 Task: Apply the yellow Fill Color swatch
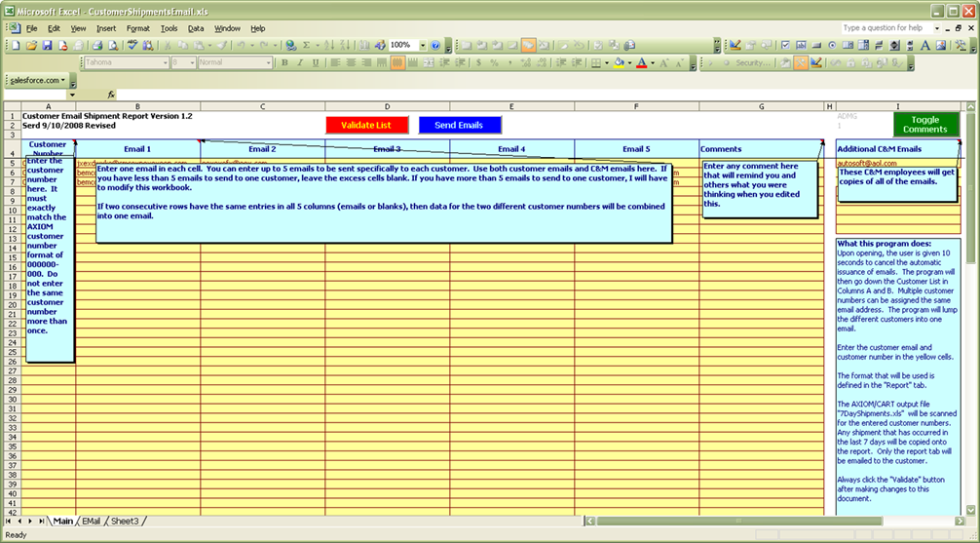pos(620,62)
